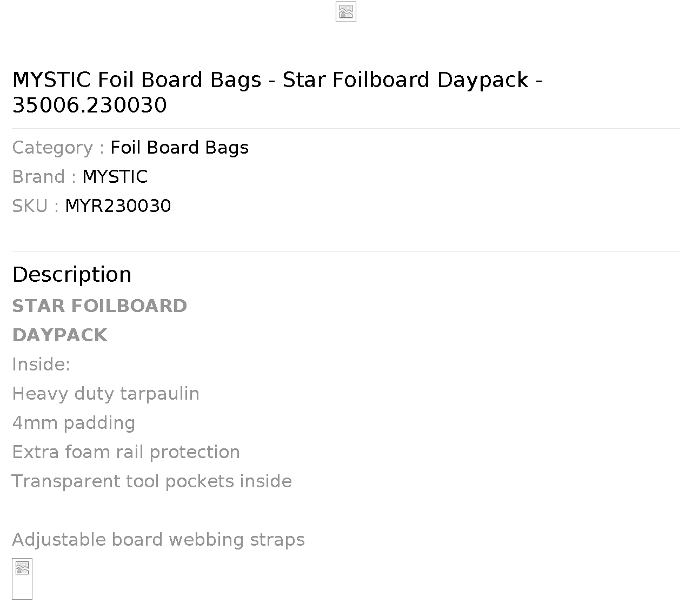Click the Description heading

[x=72, y=275]
